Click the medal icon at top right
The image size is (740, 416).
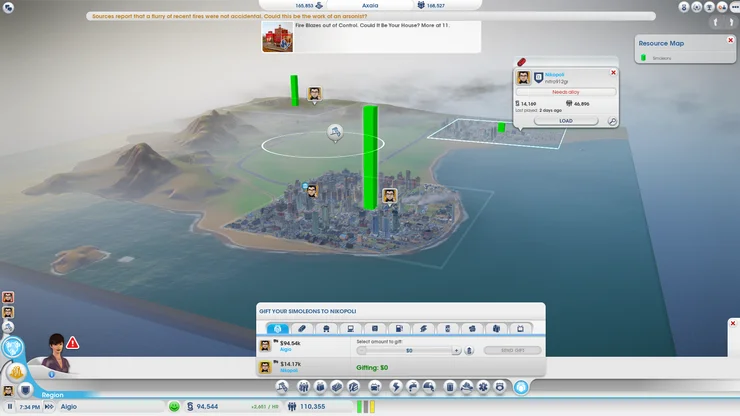(684, 7)
